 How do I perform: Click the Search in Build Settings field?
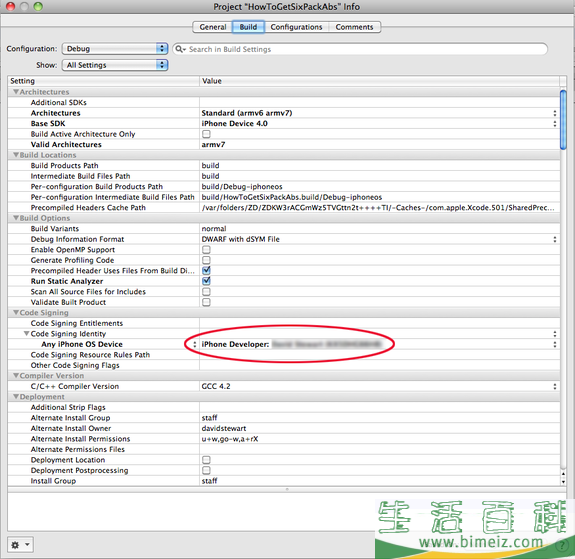[x=360, y=49]
